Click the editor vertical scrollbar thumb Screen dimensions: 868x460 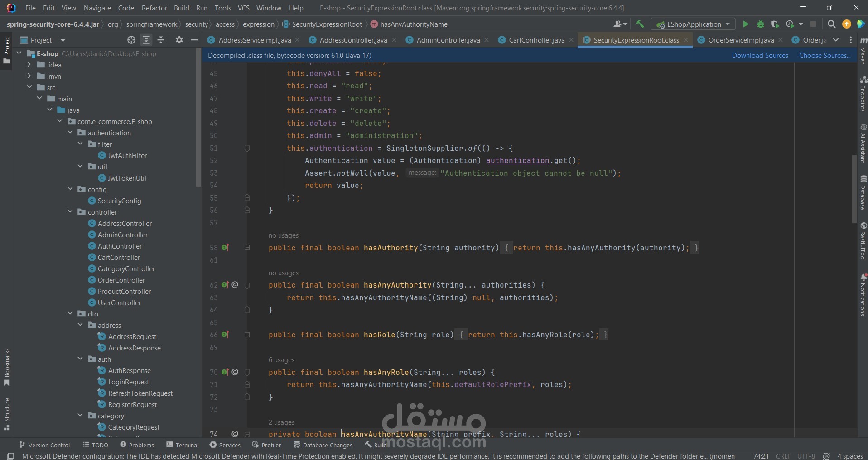click(x=854, y=188)
